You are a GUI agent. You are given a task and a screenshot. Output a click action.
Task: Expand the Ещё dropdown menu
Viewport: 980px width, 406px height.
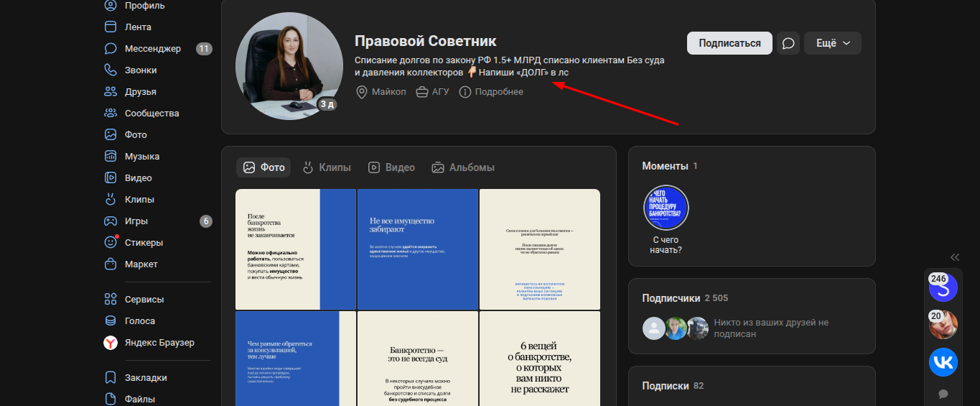[x=833, y=43]
